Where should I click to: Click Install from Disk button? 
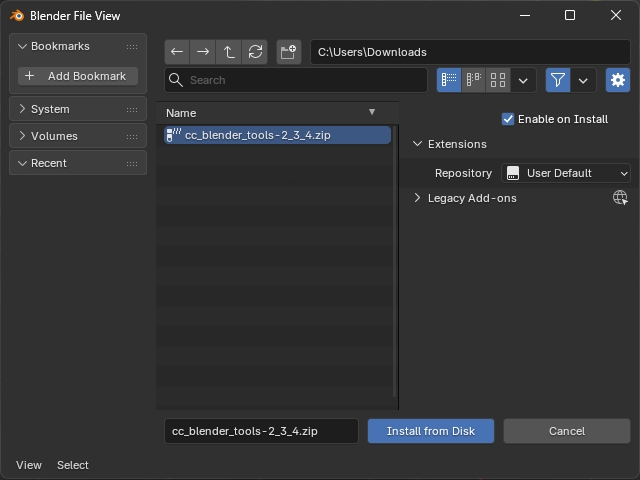click(431, 431)
